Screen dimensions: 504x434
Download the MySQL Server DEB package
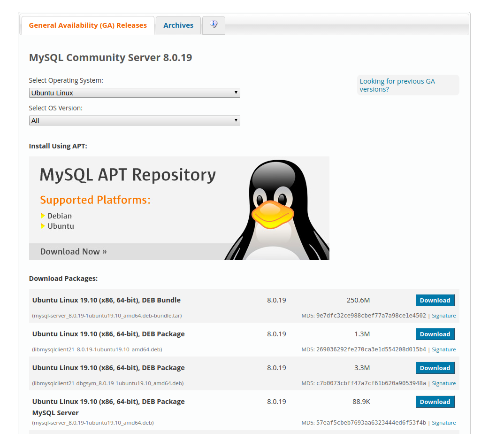(x=435, y=401)
